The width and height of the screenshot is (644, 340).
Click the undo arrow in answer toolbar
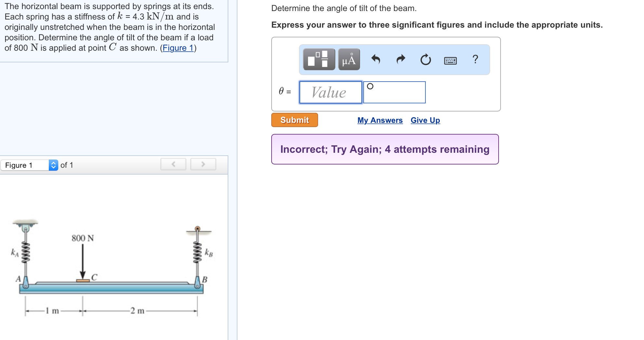[x=376, y=59]
